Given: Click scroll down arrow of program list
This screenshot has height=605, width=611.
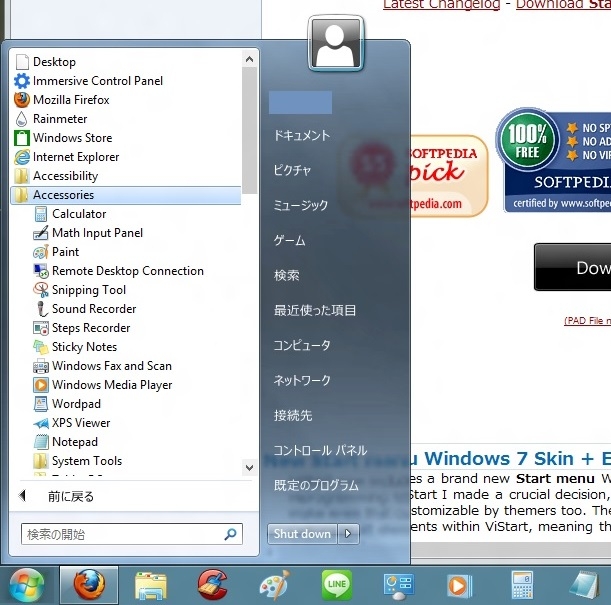Looking at the screenshot, I should coord(249,467).
